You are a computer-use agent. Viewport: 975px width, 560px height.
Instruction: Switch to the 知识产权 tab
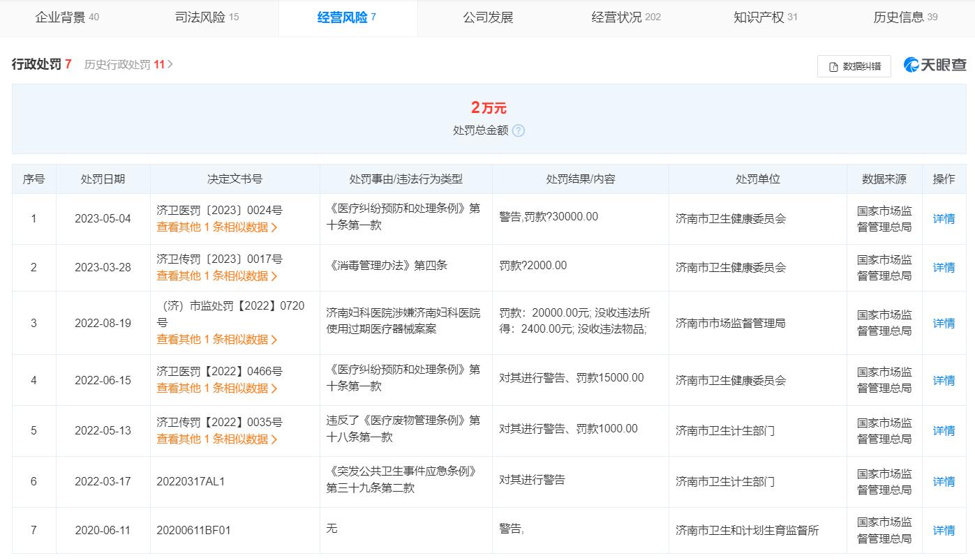(764, 18)
